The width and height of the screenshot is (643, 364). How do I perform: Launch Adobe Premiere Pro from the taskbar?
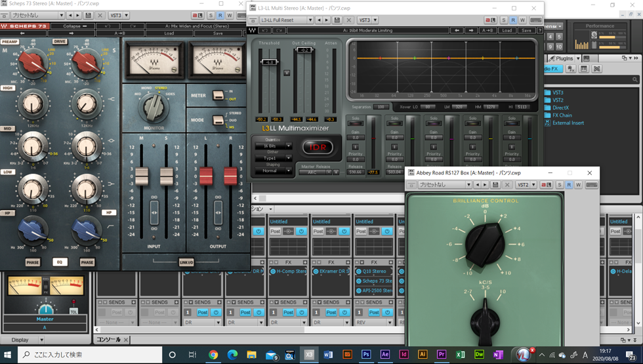click(x=441, y=355)
